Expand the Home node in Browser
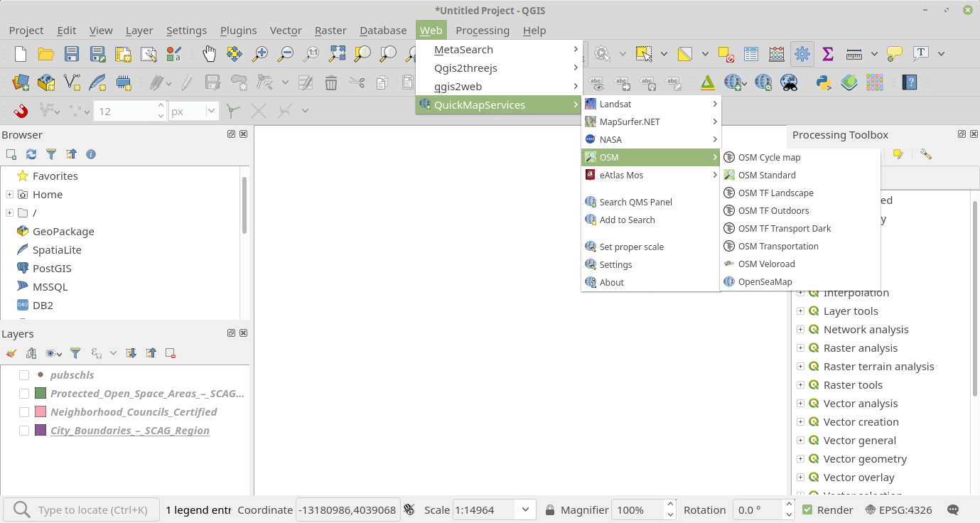Viewport: 980px width, 523px height. coord(9,194)
